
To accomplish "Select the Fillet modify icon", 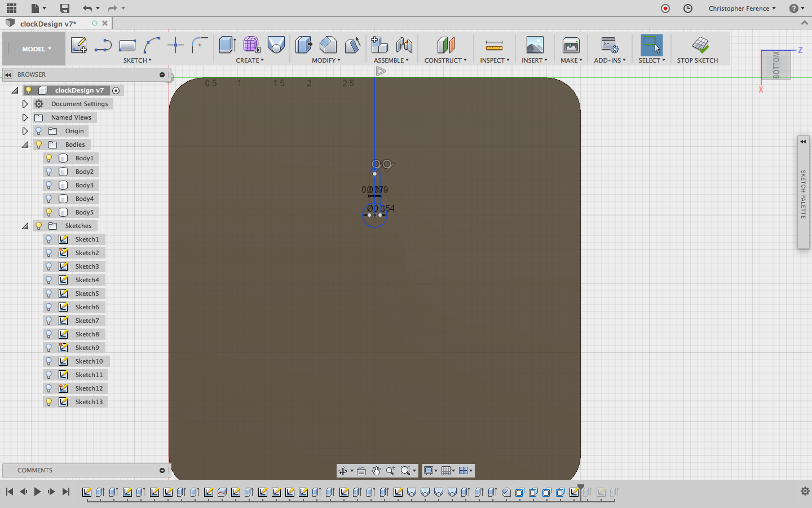I will [x=328, y=45].
